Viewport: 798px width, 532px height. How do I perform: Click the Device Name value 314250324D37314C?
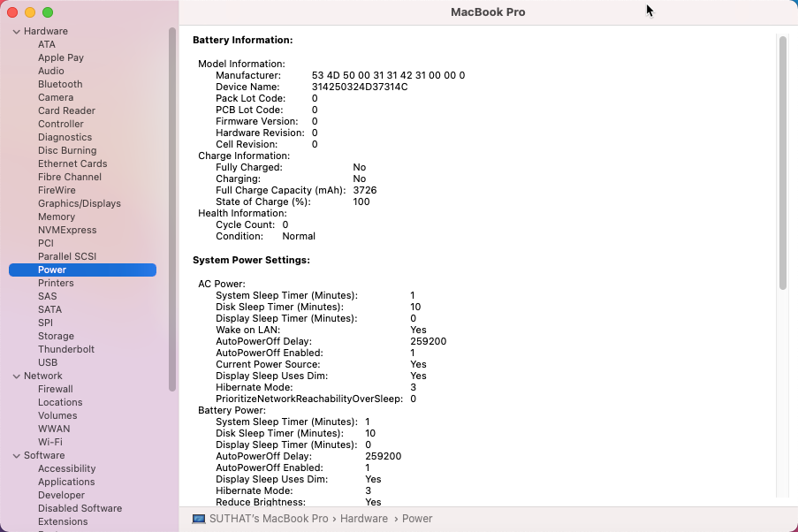click(360, 87)
